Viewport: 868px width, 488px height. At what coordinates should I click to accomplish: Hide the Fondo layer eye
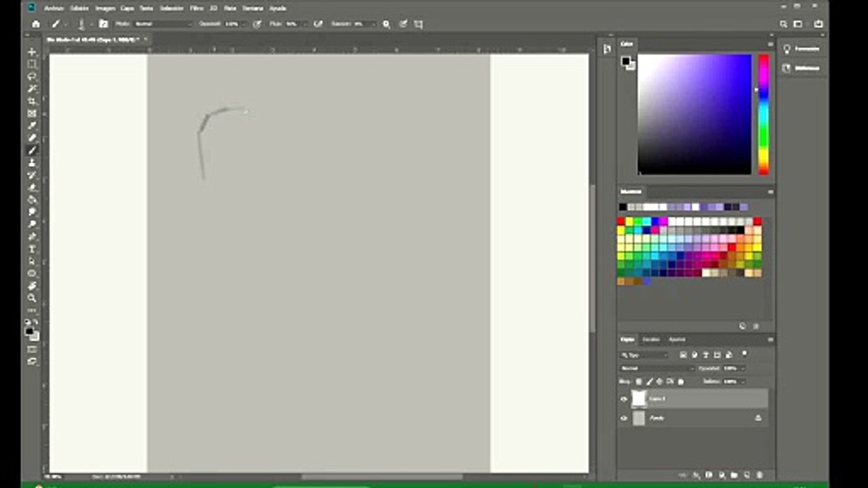pyautogui.click(x=624, y=418)
